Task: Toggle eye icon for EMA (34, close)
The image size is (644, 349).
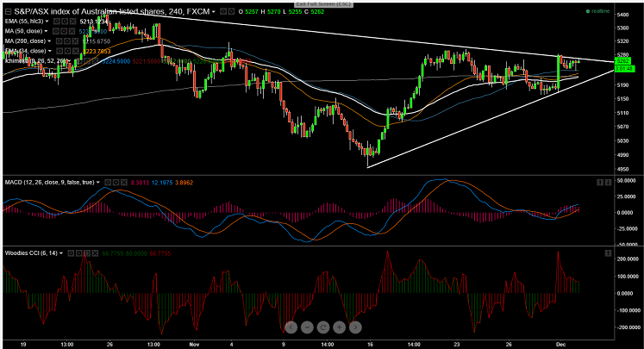Action: click(59, 51)
